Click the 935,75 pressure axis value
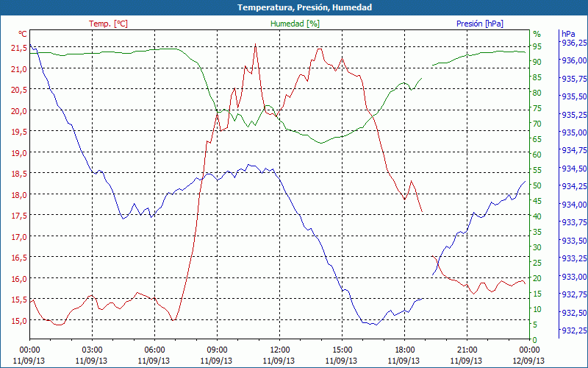 (x=574, y=79)
